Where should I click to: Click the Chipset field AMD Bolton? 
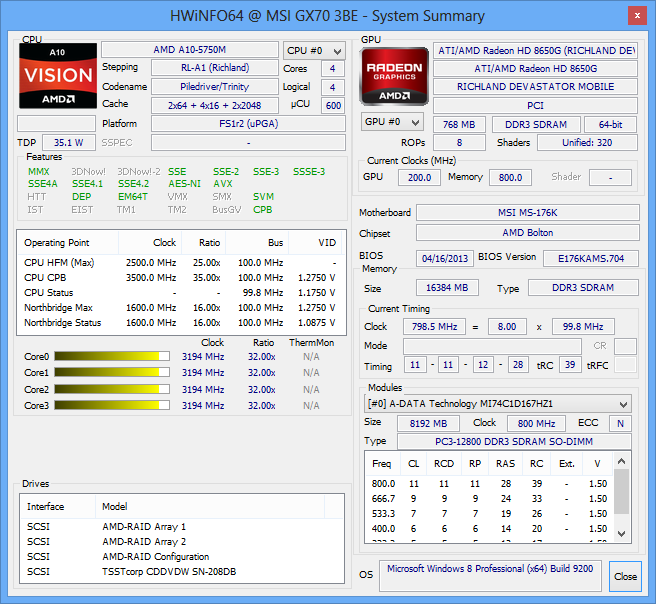pyautogui.click(x=528, y=233)
